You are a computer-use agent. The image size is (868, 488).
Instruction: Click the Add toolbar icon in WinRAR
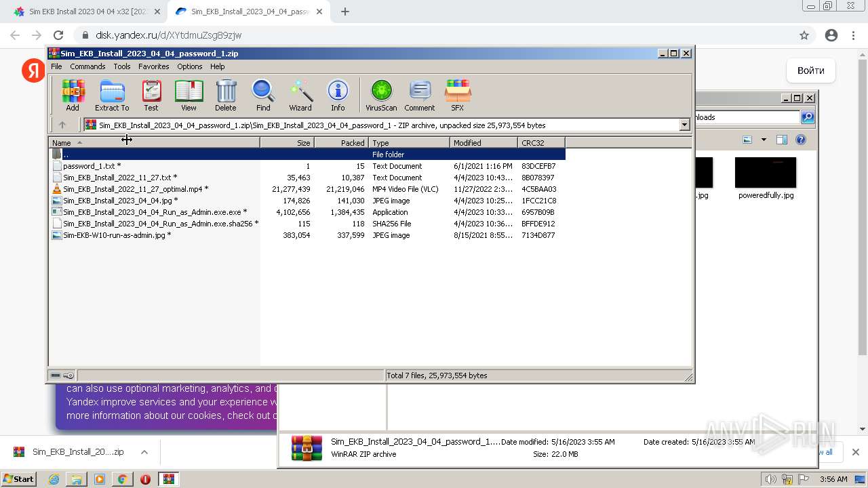pos(73,95)
